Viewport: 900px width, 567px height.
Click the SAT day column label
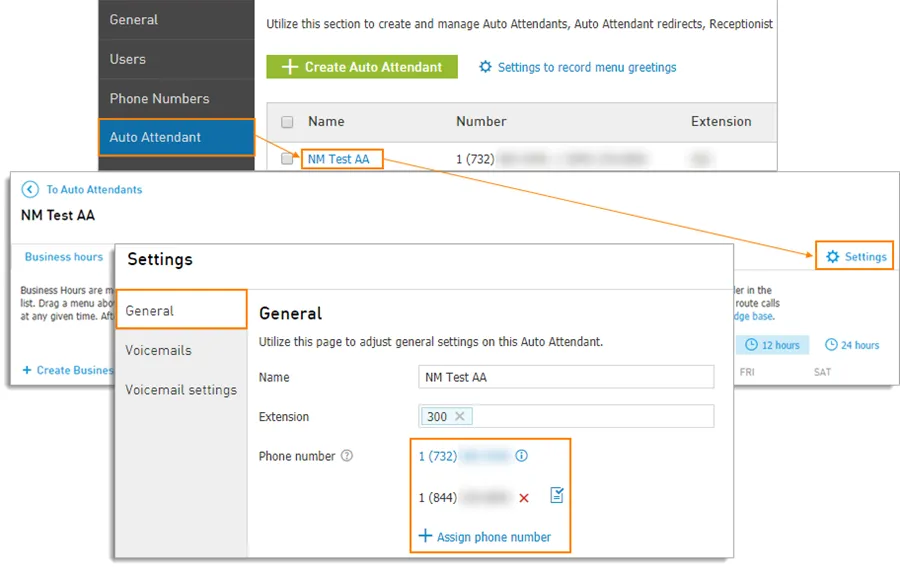point(822,372)
